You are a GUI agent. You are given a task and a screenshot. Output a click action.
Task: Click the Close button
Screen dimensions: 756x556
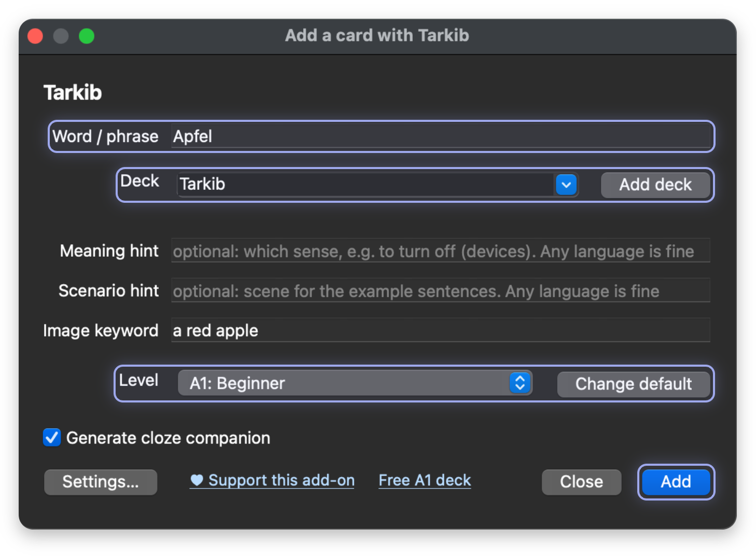coord(581,482)
